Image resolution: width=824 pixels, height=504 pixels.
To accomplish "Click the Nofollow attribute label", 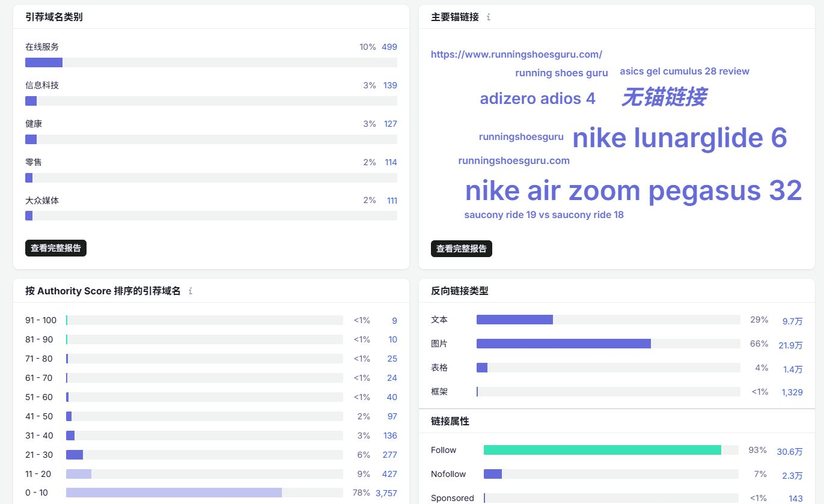I will [448, 474].
